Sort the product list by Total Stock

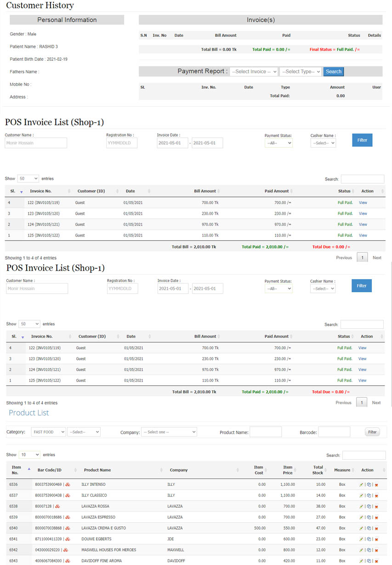coord(318,470)
